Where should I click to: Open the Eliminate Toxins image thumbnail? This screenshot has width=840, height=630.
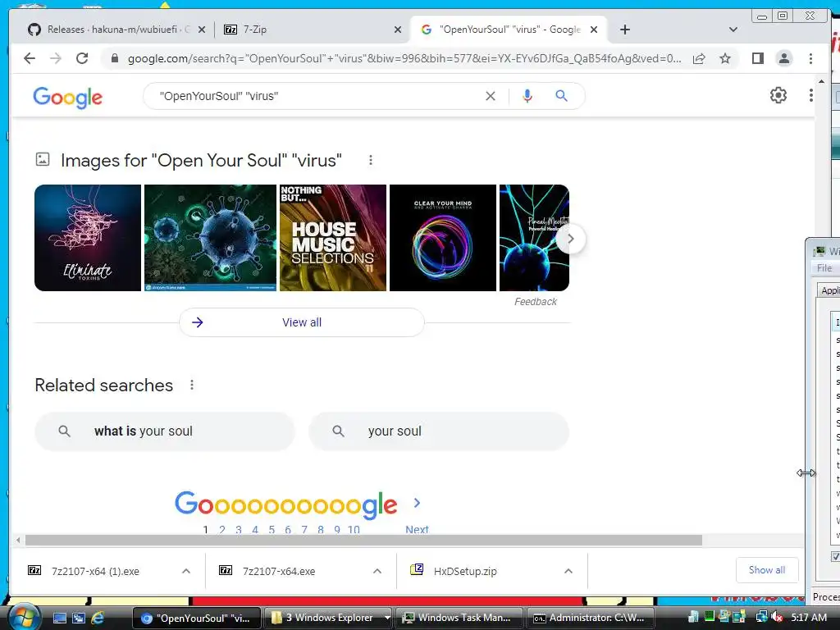tap(88, 238)
